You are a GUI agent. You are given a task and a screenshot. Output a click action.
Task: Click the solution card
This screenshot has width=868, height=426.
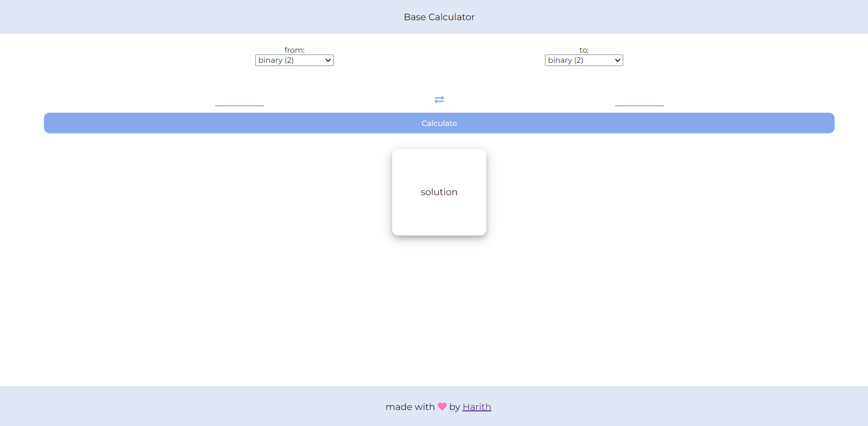click(x=439, y=192)
